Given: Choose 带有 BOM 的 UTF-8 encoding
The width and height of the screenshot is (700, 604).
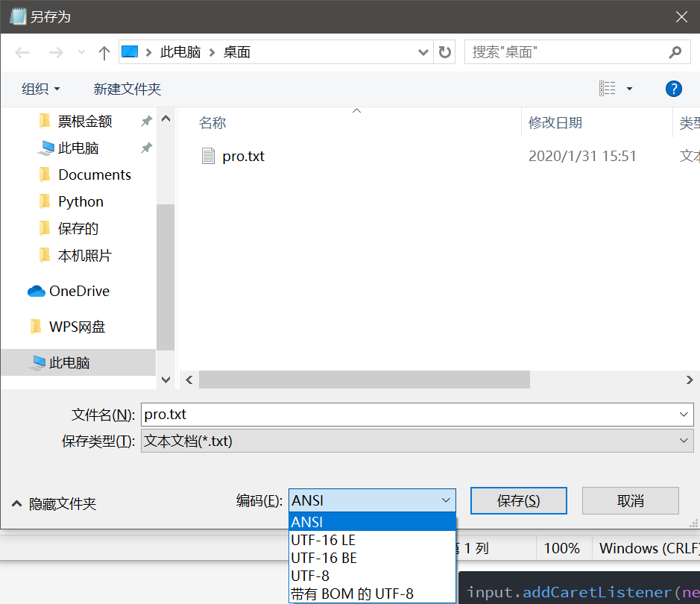Looking at the screenshot, I should click(x=372, y=594).
